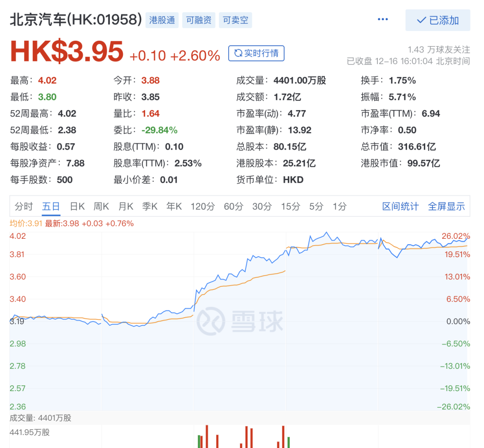Refresh via 实时行情 button

(x=256, y=53)
